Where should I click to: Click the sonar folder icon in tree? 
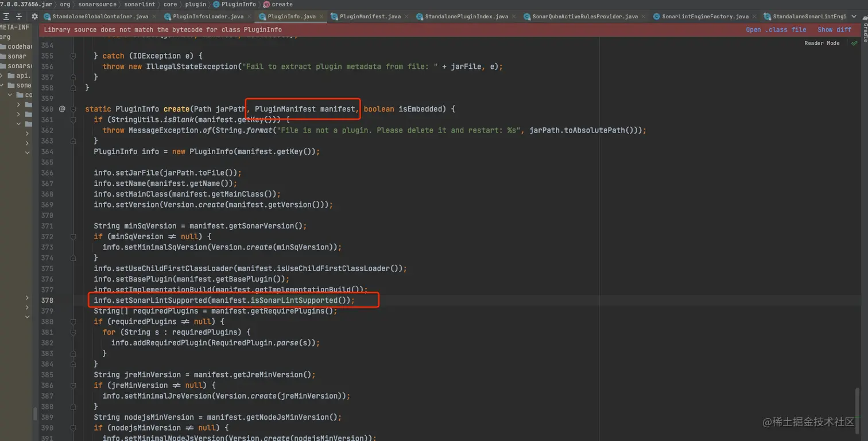coord(3,56)
